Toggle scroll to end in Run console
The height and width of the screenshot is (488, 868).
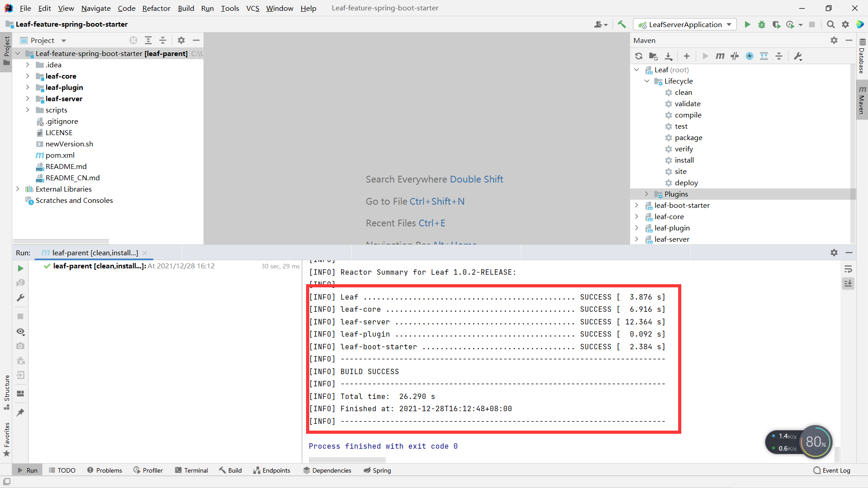(x=848, y=284)
